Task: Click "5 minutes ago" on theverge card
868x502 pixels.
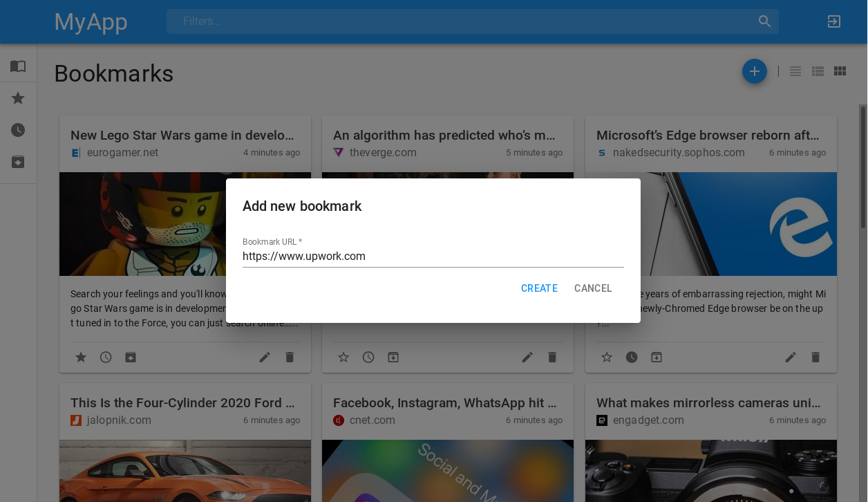Action: [534, 153]
